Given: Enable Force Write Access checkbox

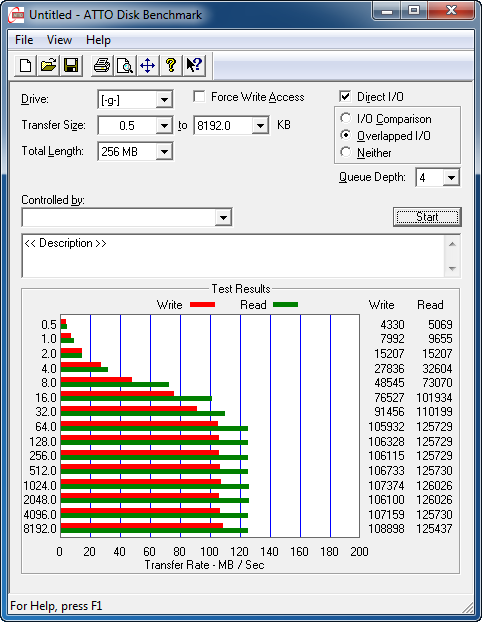Looking at the screenshot, I should click(199, 96).
